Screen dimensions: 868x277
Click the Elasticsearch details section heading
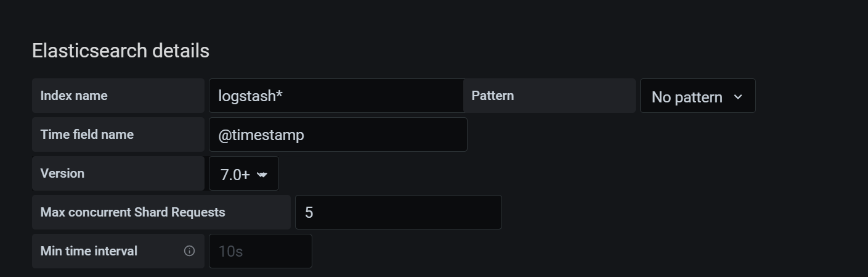point(121,51)
